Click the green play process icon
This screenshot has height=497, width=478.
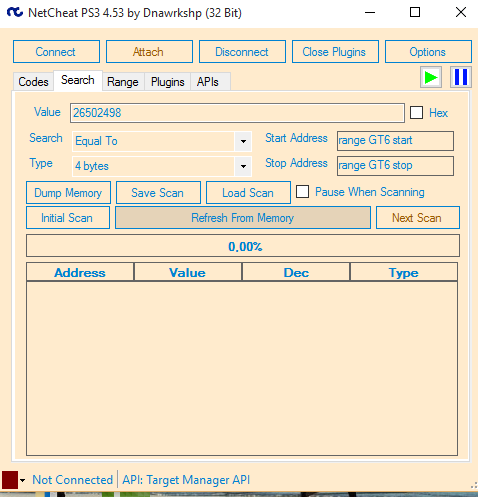431,77
